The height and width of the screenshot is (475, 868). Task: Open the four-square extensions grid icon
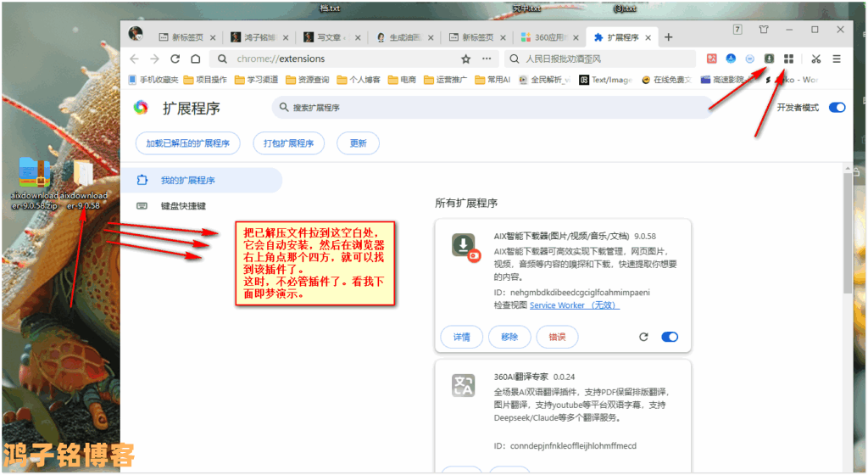pos(789,59)
